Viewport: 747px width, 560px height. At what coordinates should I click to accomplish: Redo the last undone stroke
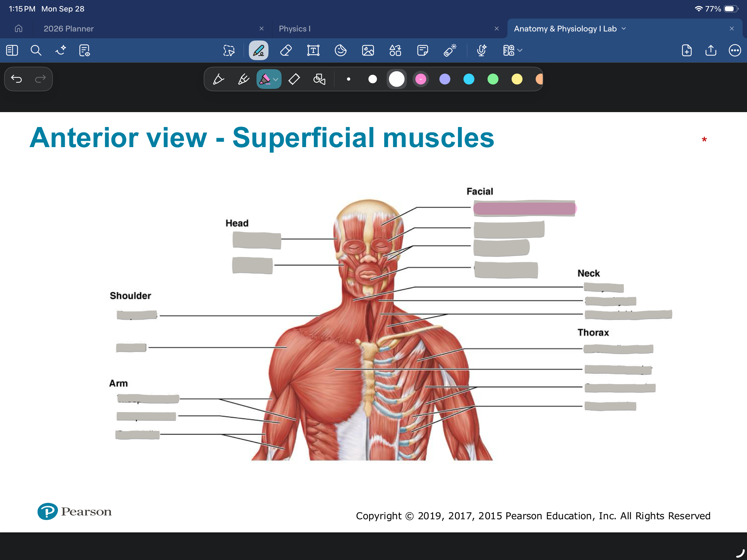(x=40, y=79)
